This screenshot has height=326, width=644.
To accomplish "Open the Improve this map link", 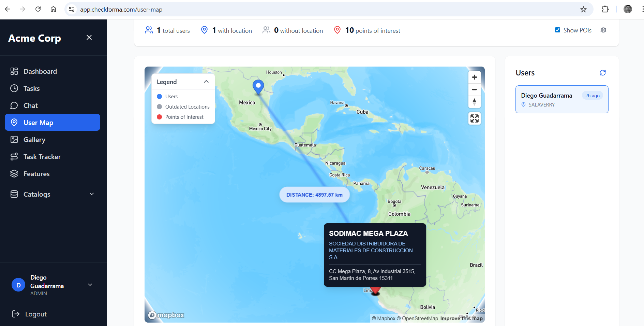I will coord(461,318).
